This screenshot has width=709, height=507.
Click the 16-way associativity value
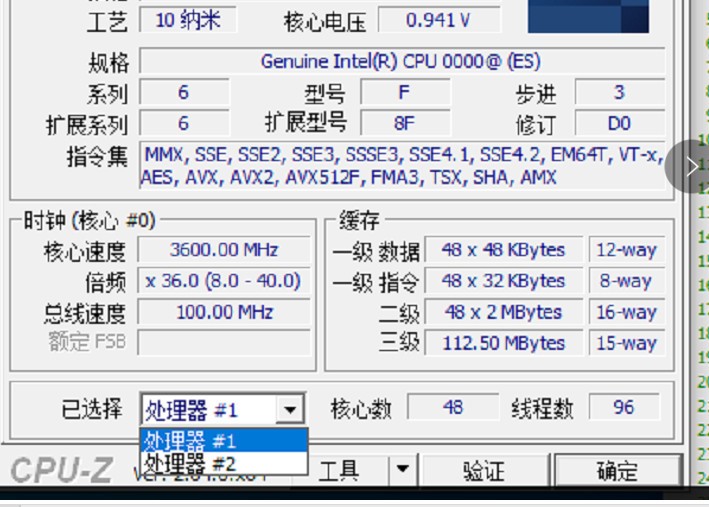click(x=627, y=312)
